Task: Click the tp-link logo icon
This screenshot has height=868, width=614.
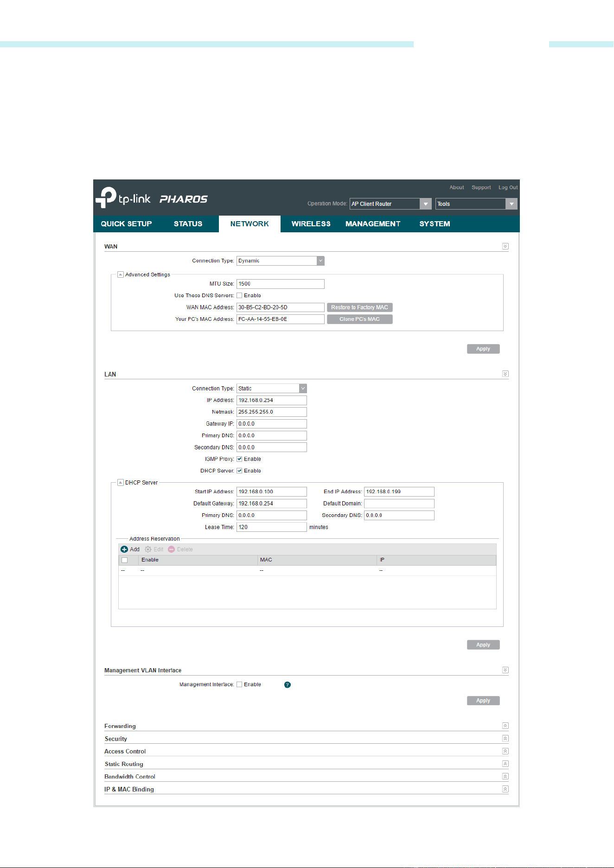Action: point(106,198)
